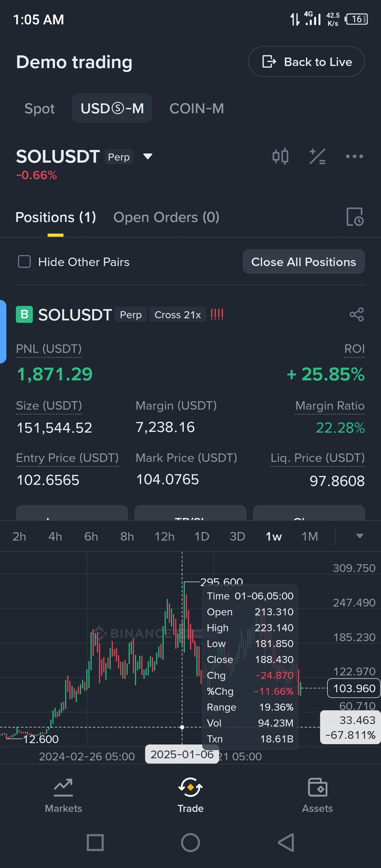This screenshot has width=381, height=868.
Task: Select the Spot trading tab
Action: (x=40, y=108)
